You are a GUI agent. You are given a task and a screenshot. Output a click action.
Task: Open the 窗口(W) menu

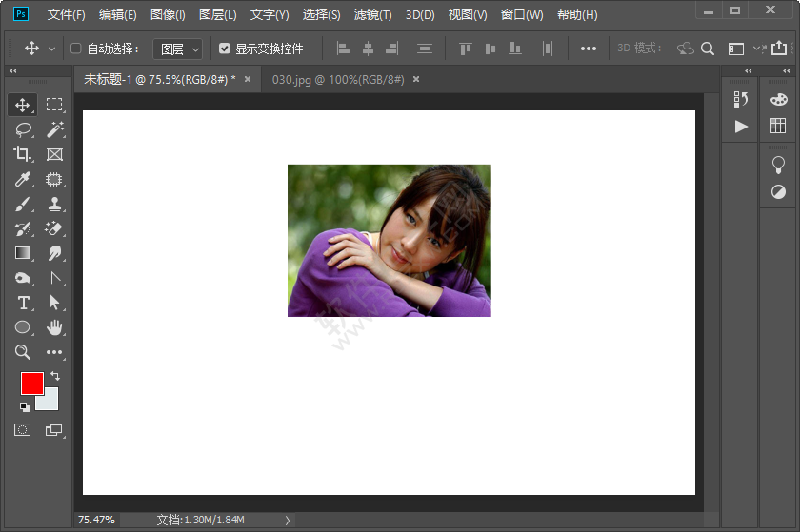pyautogui.click(x=522, y=15)
